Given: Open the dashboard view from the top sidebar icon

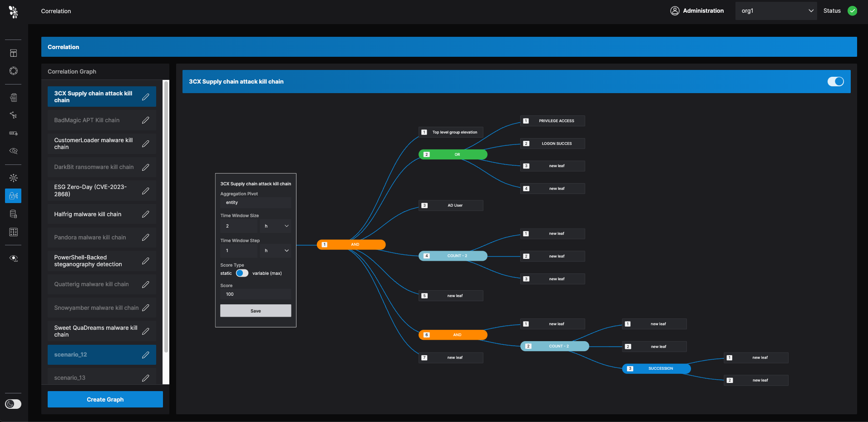Looking at the screenshot, I should click(x=13, y=52).
